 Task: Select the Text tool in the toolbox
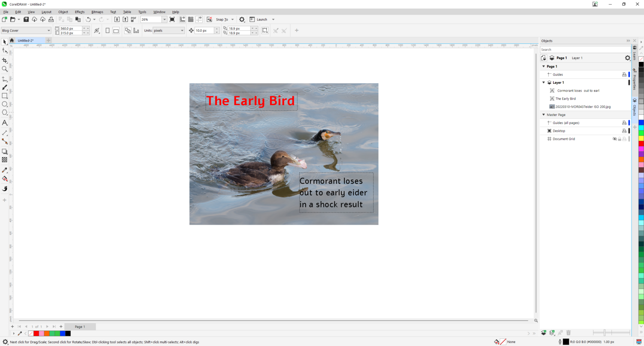point(5,123)
